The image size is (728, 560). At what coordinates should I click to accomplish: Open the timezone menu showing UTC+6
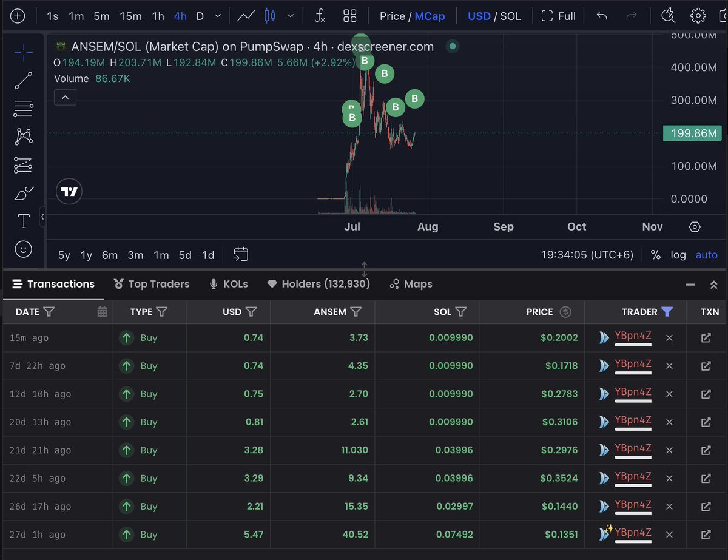click(587, 255)
